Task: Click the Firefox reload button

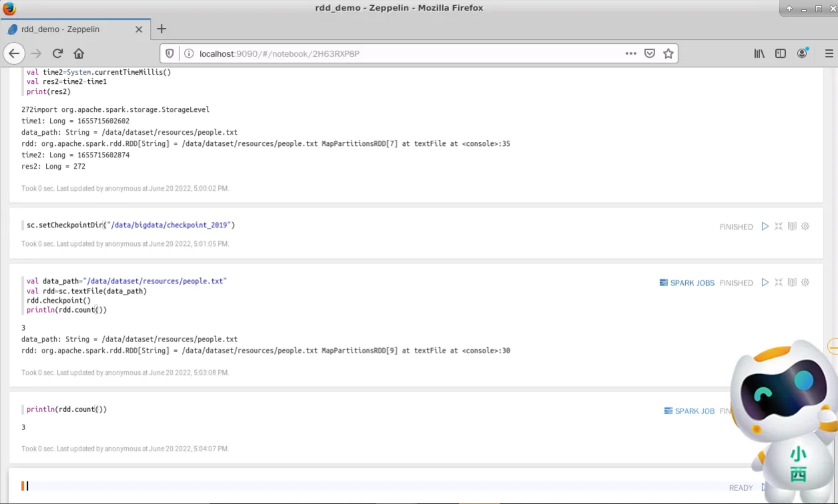Action: coord(57,53)
